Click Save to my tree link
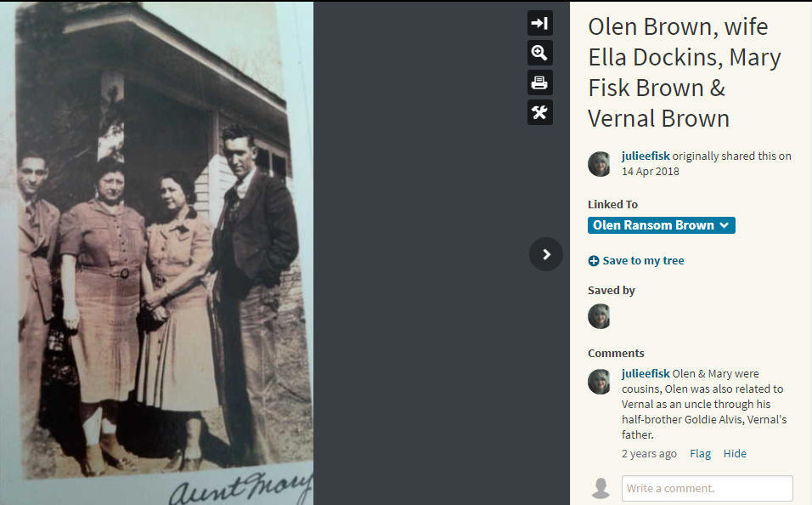Viewport: 812px width, 505px height. (643, 261)
